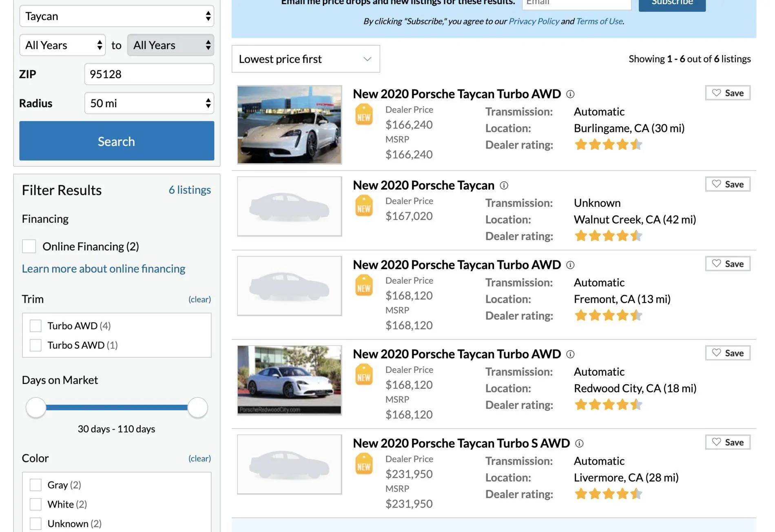775x532 pixels.
Task: Open the $166,240 Burlingame Taycan Turbo AWD title
Action: coord(457,94)
